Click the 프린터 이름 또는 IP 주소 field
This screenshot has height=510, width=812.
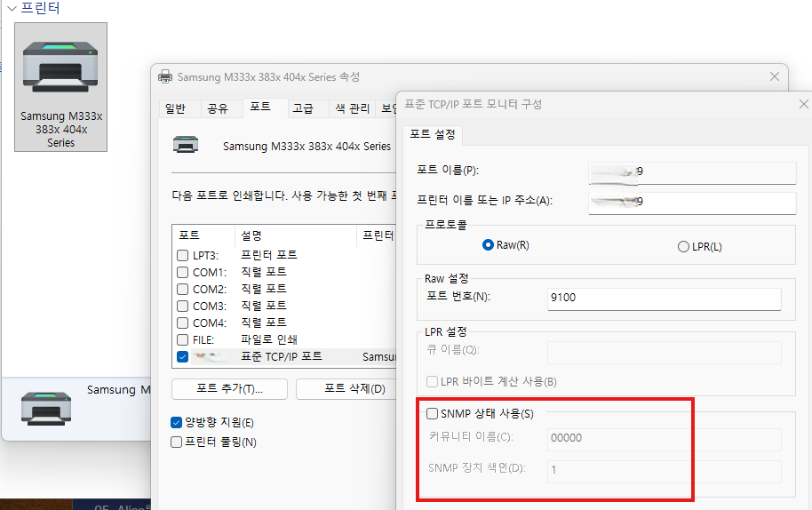click(x=692, y=203)
